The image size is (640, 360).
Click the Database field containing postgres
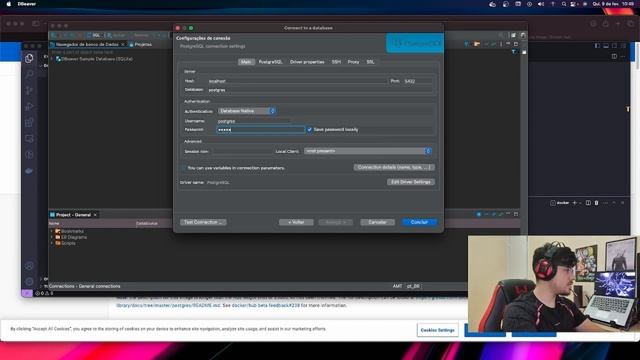point(320,90)
